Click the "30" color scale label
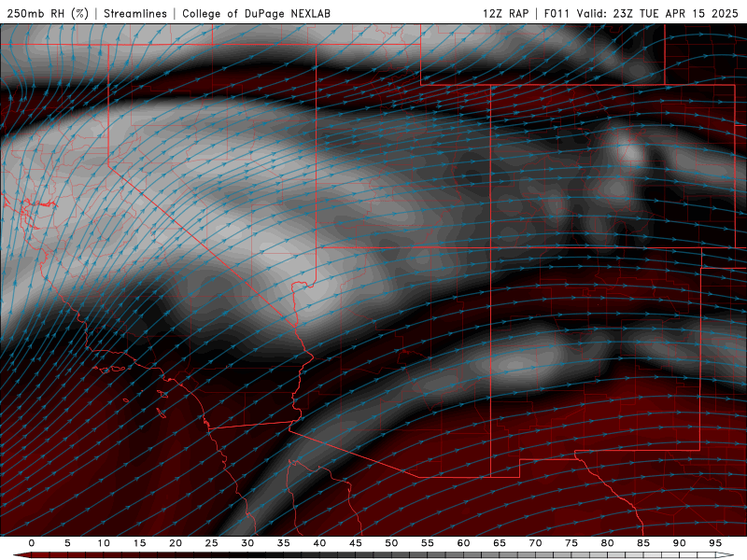This screenshot has width=747, height=560. pyautogui.click(x=247, y=543)
